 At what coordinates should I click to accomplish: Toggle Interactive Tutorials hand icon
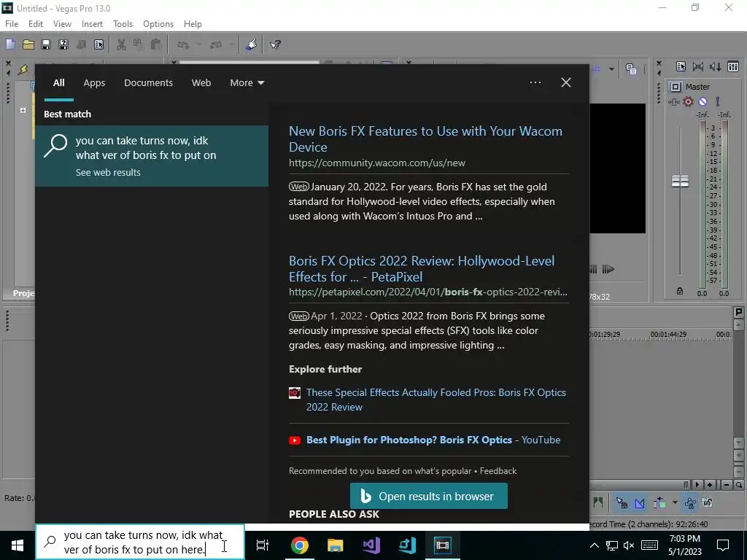pyautogui.click(x=251, y=44)
